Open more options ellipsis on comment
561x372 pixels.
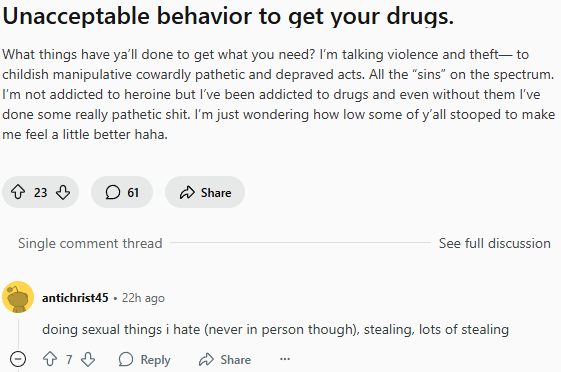(285, 359)
